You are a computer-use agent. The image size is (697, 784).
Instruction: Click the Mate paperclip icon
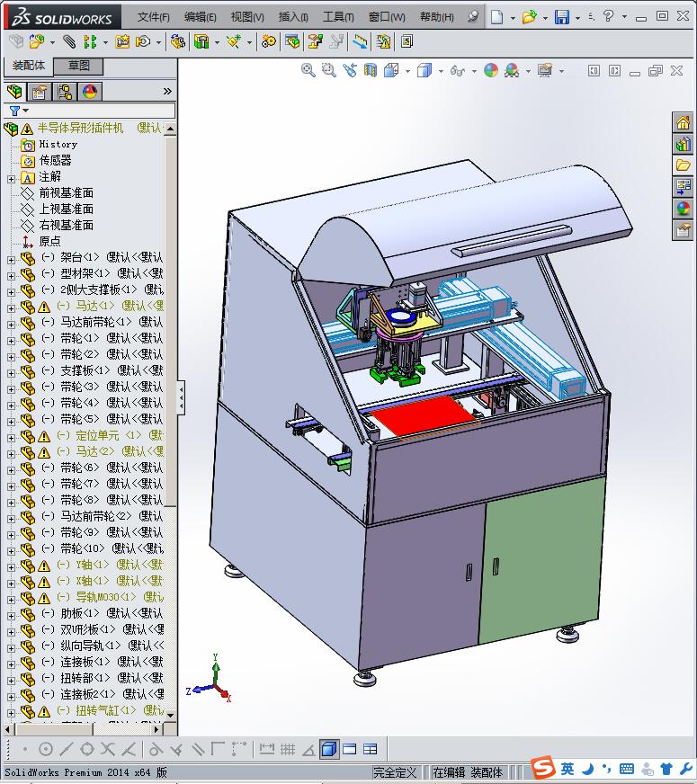(69, 41)
